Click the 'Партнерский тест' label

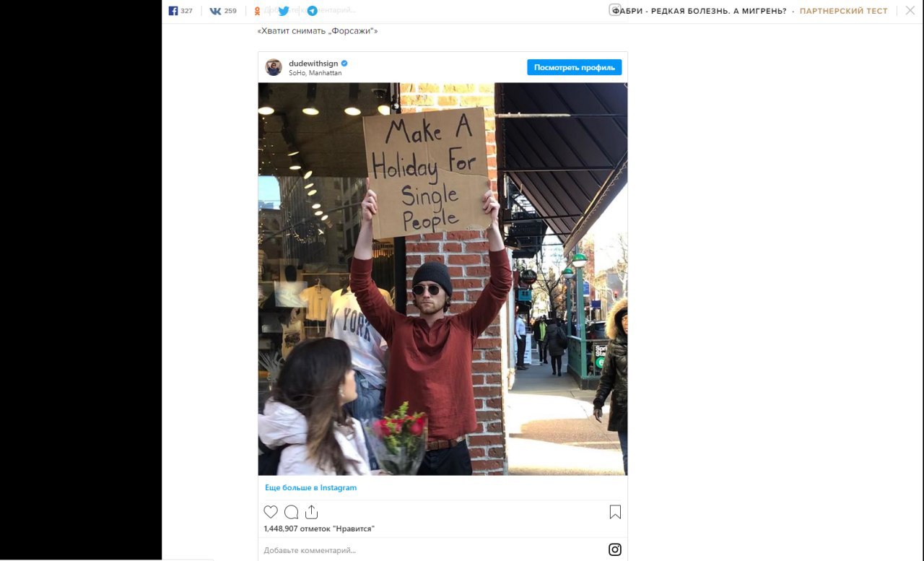[x=844, y=11]
